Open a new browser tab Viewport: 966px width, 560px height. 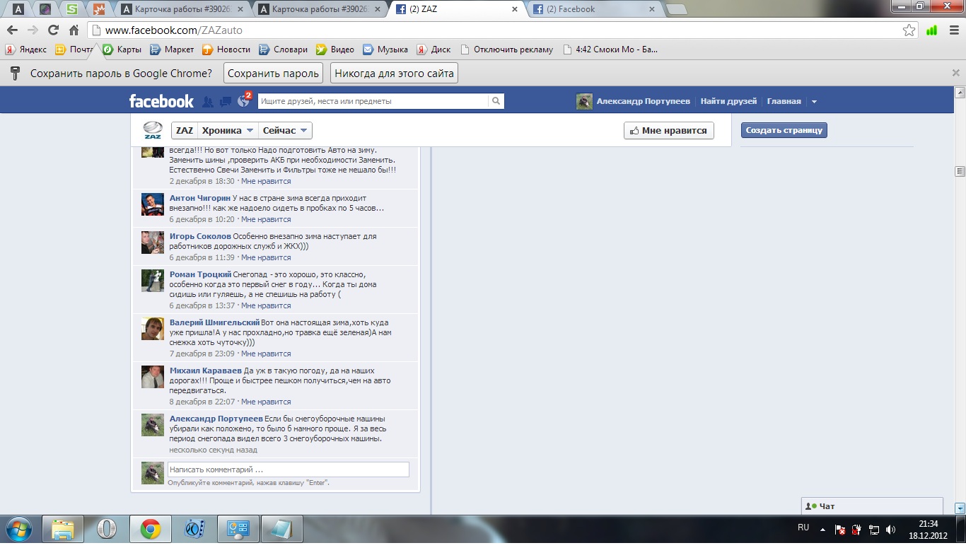(677, 9)
